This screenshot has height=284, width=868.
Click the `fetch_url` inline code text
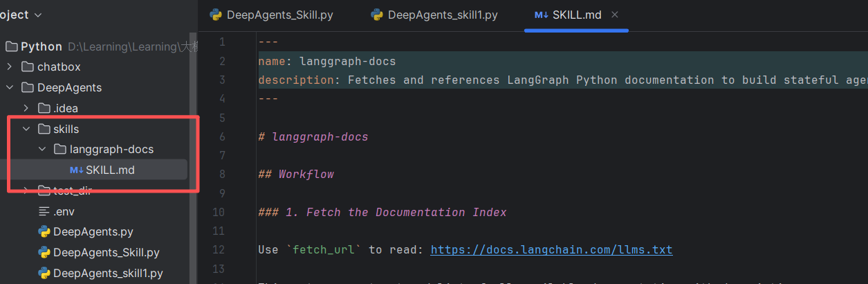(324, 249)
